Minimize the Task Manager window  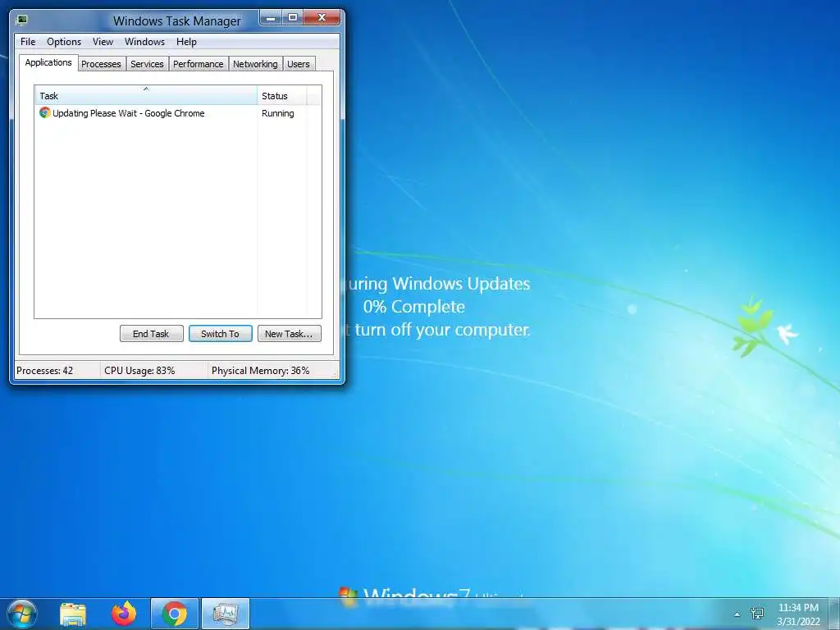[271, 18]
